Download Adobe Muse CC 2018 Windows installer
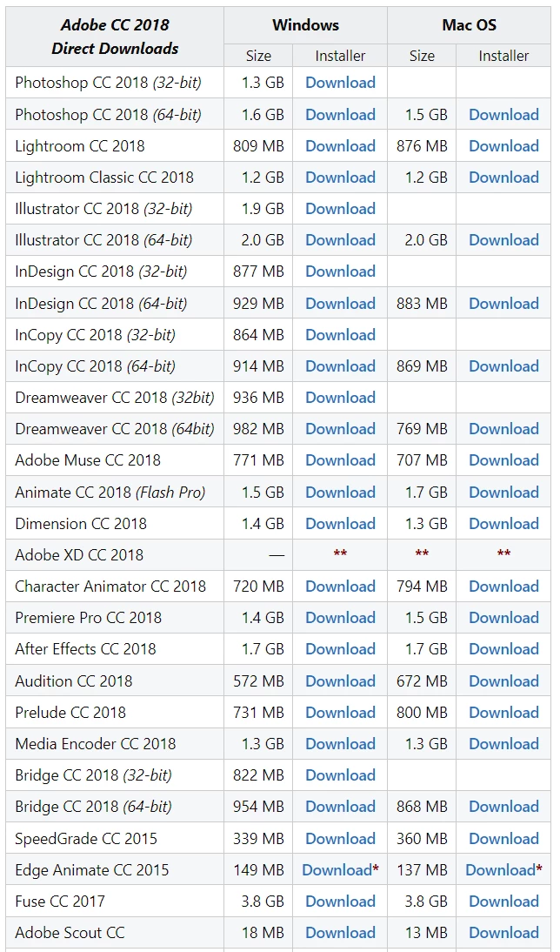Image resolution: width=560 pixels, height=952 pixels. 340,460
